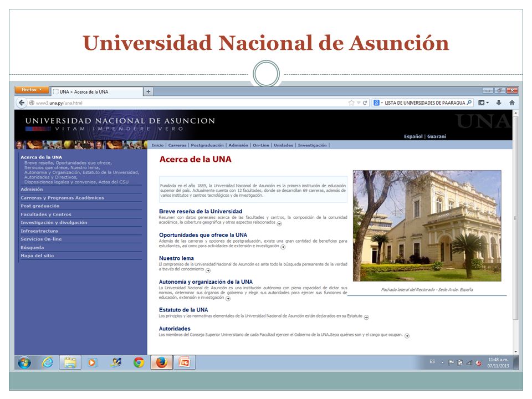Open Inicio in the top navigation

[157, 145]
